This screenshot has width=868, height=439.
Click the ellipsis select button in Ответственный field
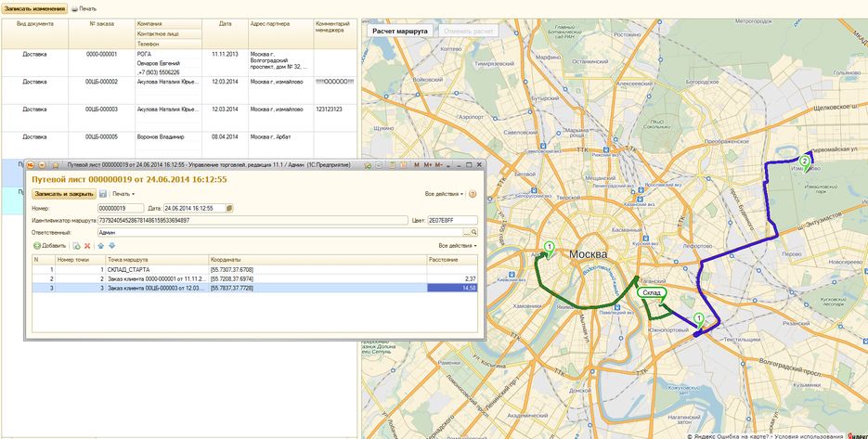point(467,233)
